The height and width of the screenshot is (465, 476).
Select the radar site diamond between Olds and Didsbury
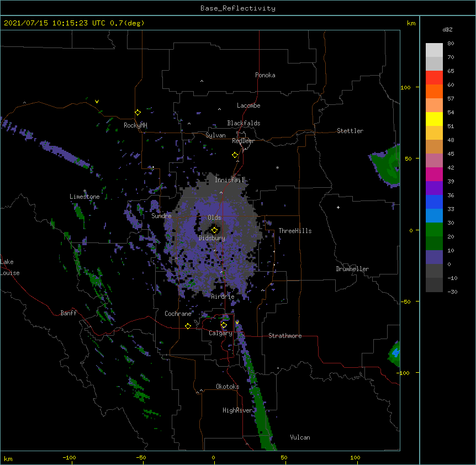click(x=214, y=230)
